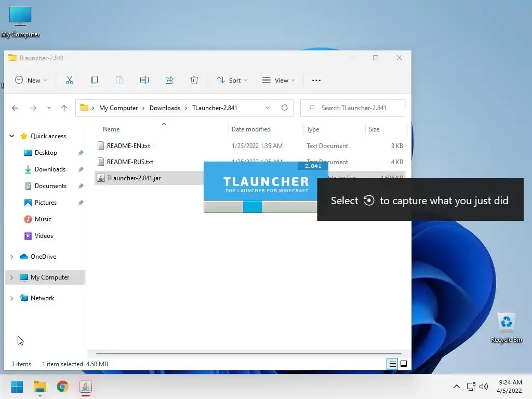Select README-EN.txt file name
532x399 pixels.
click(x=129, y=145)
